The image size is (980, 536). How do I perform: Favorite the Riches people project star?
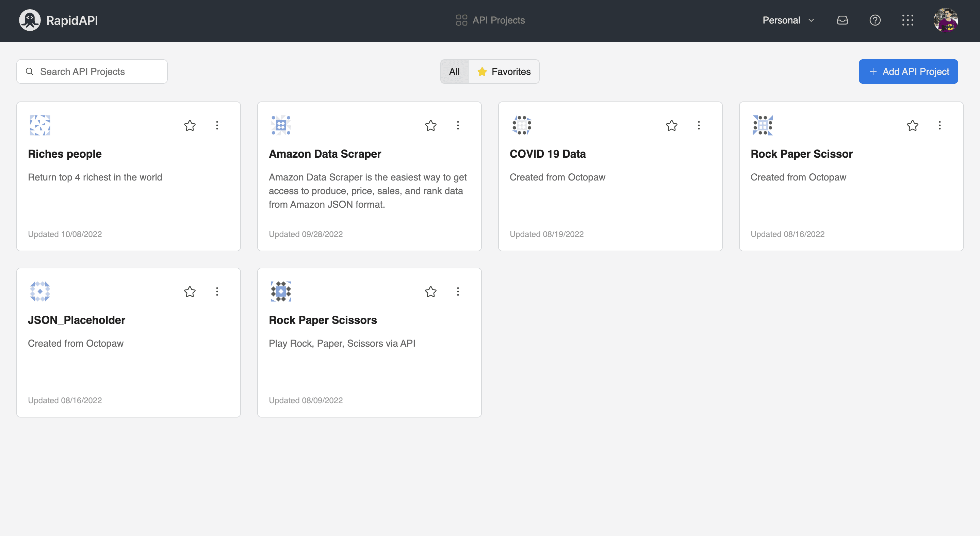coord(190,125)
